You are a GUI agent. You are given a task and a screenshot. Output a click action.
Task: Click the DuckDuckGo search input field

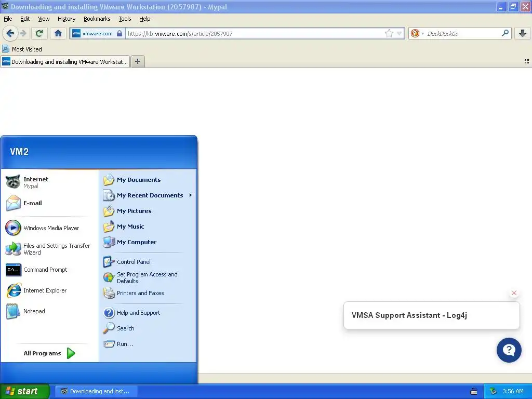coord(462,33)
